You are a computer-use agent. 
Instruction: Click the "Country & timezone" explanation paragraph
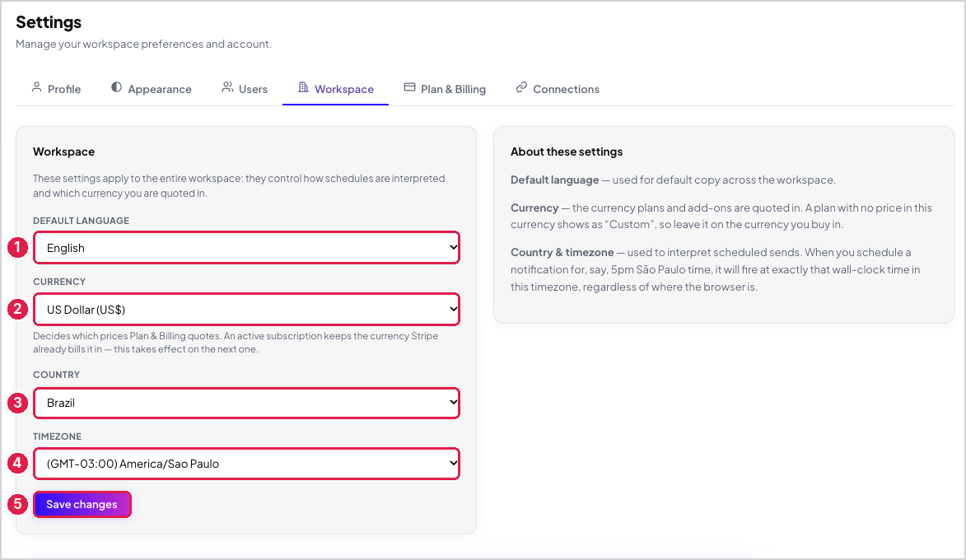point(716,269)
